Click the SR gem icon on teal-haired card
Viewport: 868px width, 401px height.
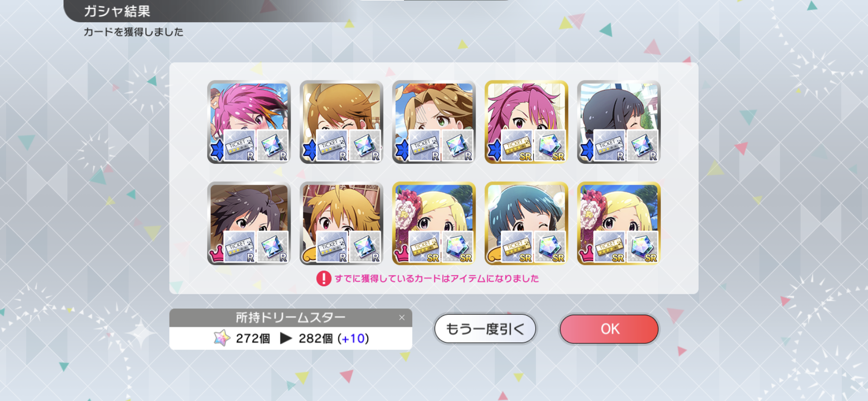550,247
